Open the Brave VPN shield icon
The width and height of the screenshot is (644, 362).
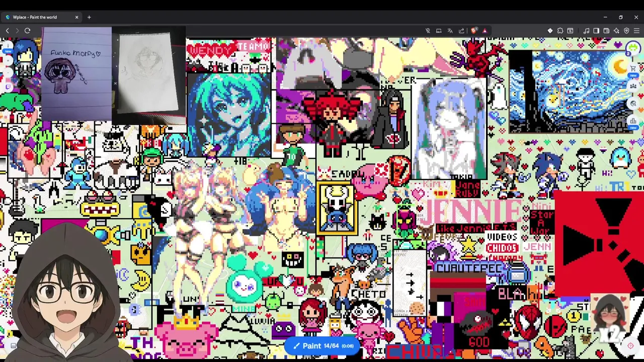[x=626, y=31]
